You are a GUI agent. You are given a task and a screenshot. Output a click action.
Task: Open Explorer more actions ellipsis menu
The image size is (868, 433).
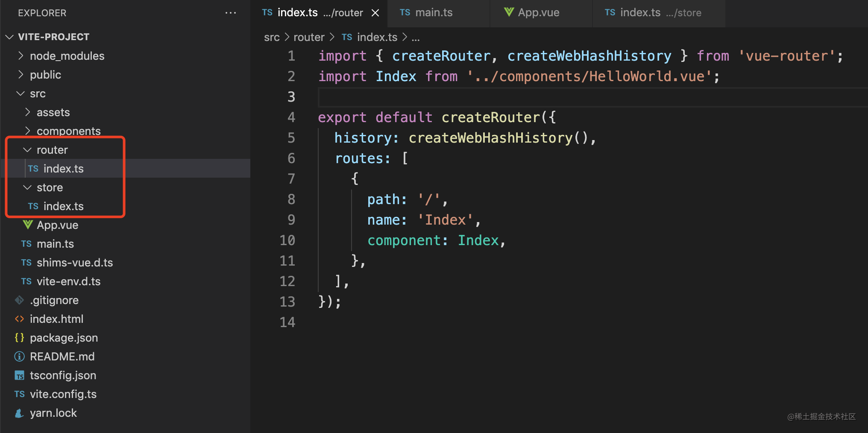click(231, 13)
